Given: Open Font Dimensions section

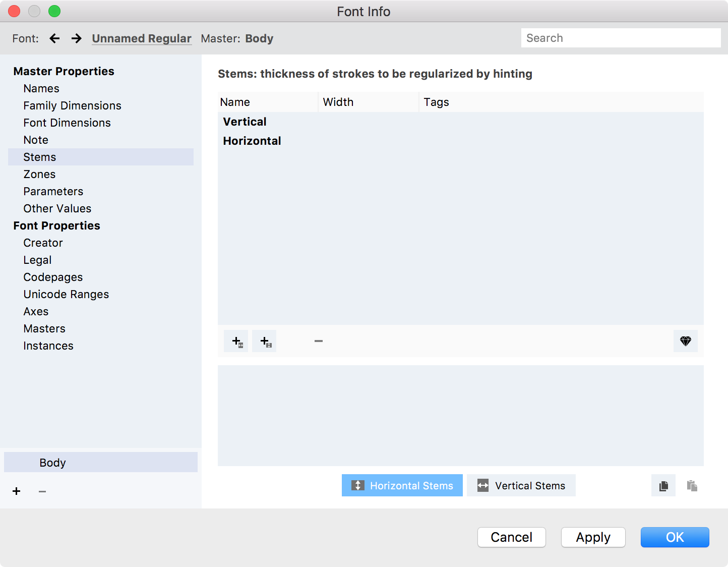Looking at the screenshot, I should click(x=101, y=123).
